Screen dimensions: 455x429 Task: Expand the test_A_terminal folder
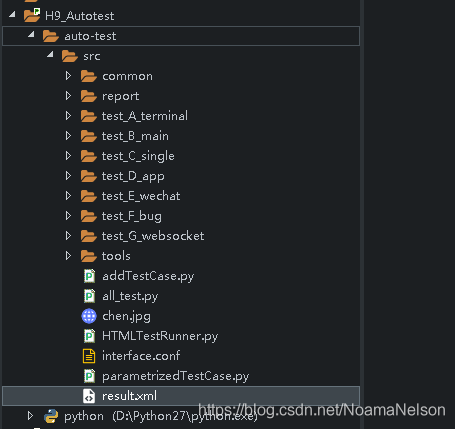(68, 116)
